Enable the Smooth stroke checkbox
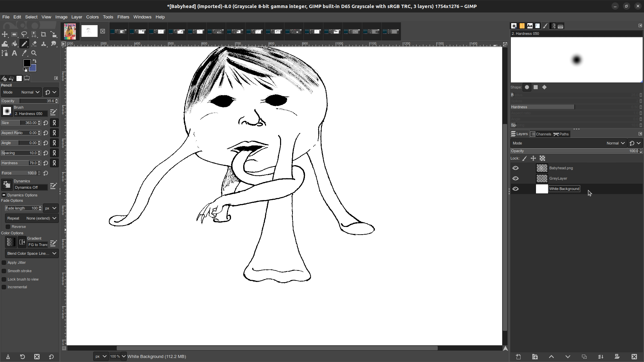644x362 pixels. [x=4, y=271]
